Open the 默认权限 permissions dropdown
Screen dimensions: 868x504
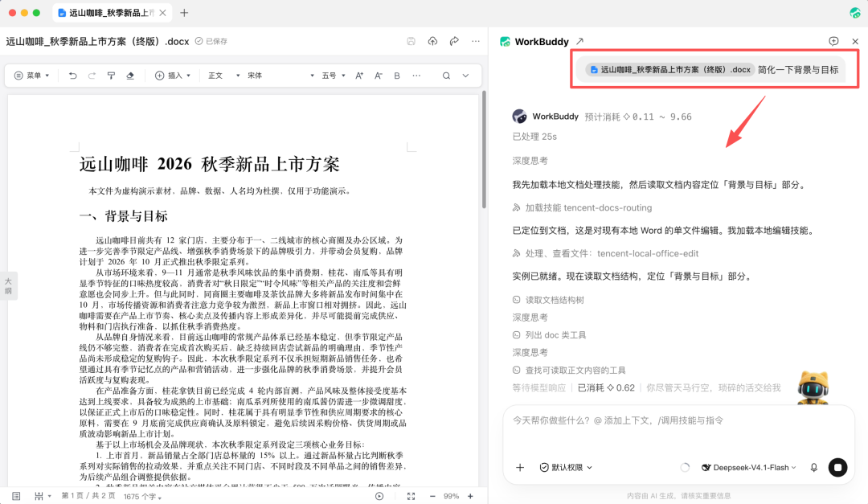(x=566, y=468)
